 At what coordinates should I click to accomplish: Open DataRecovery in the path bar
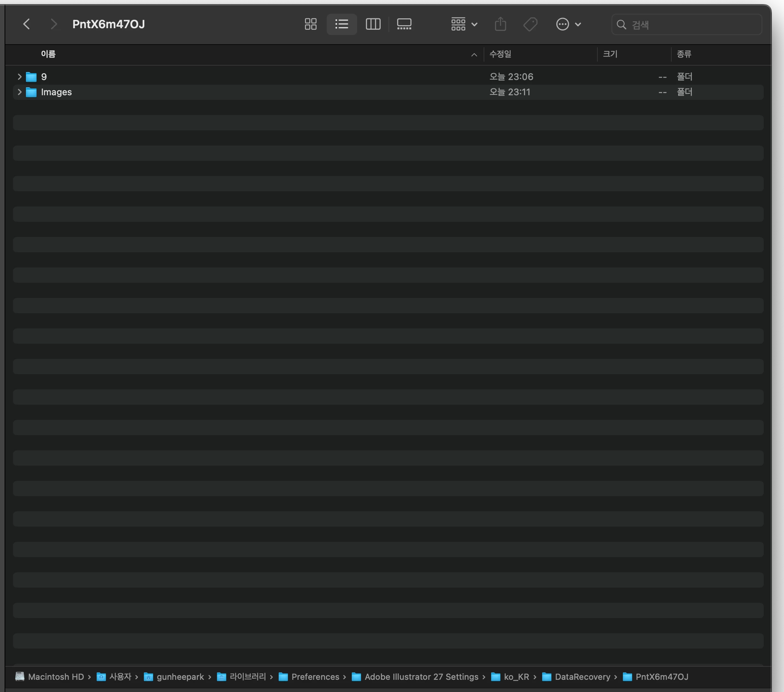[x=582, y=677]
